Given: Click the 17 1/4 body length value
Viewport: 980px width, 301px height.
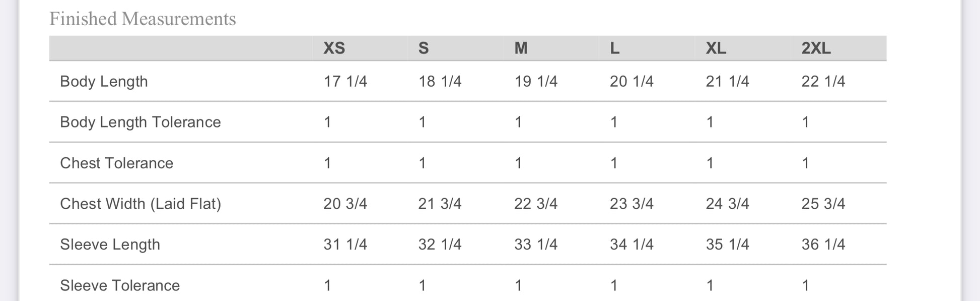Looking at the screenshot, I should [x=345, y=82].
